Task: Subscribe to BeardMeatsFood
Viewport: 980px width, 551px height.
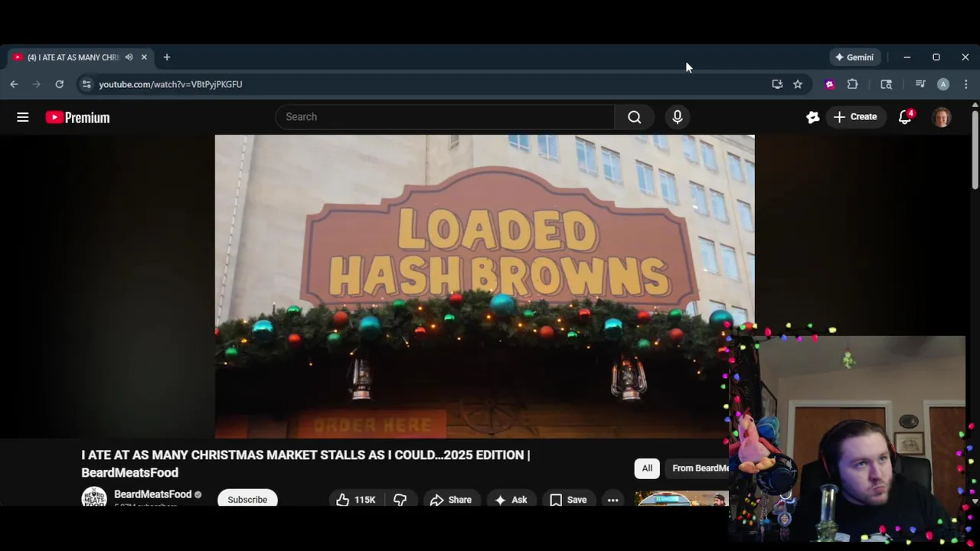Action: coord(247,498)
